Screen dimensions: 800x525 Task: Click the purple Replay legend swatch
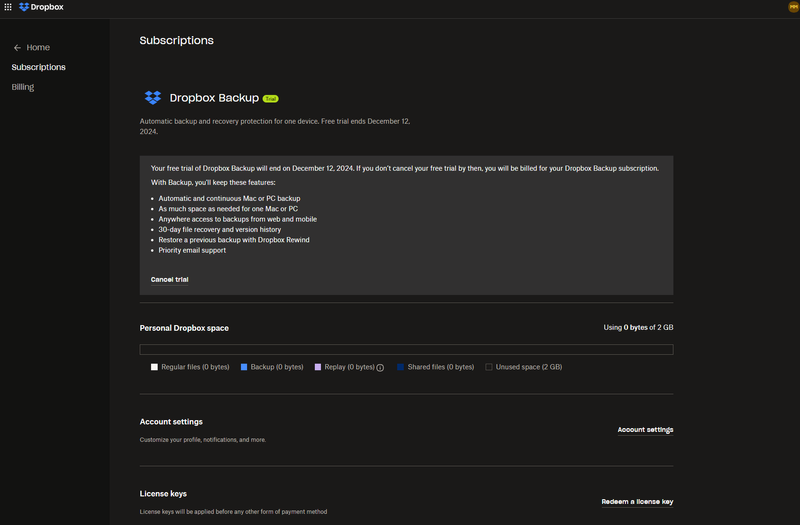[318, 367]
